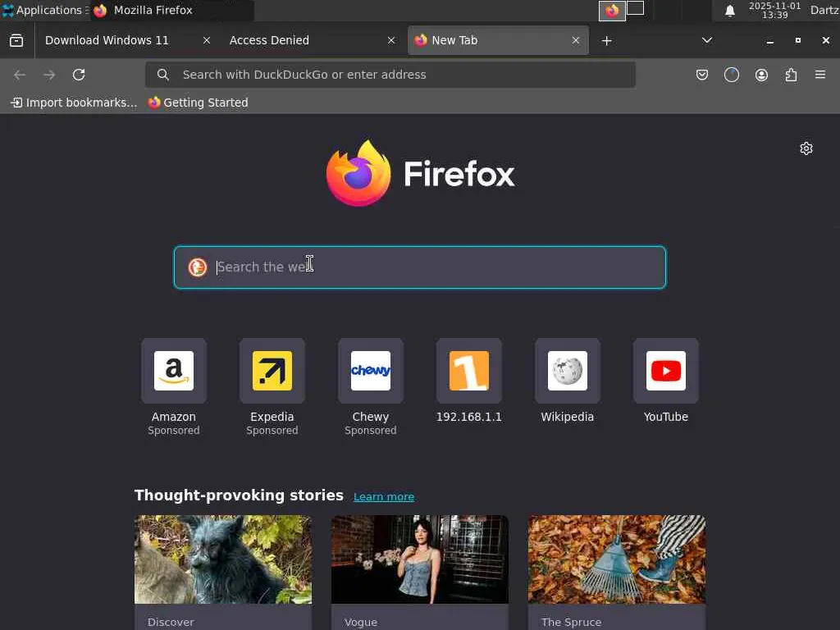Open The Spruce story with rake image
Screen dimensions: 840x630
617,559
